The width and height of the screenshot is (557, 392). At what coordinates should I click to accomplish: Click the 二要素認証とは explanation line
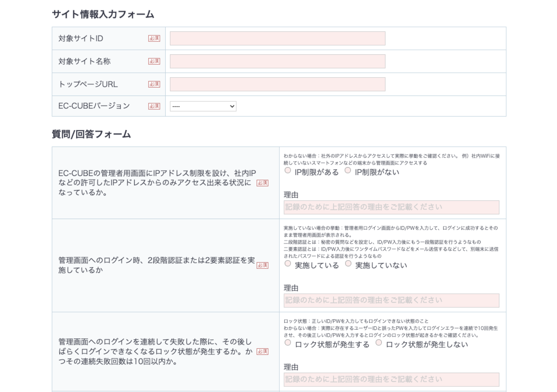tap(391, 253)
